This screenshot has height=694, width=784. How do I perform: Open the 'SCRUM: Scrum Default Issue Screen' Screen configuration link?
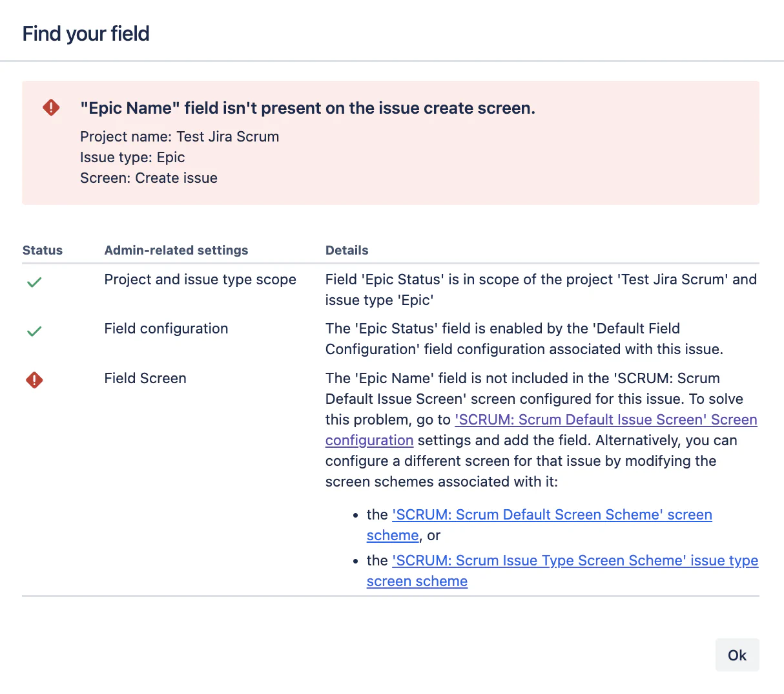pos(605,419)
